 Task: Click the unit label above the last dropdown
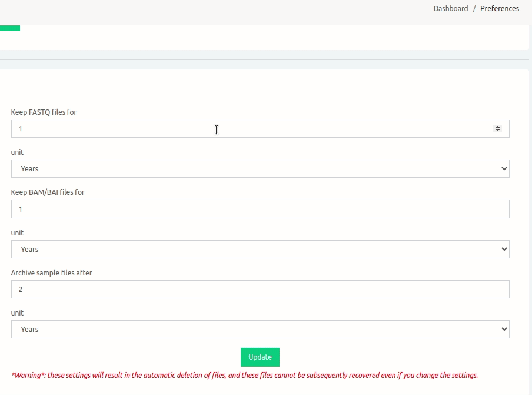coord(17,313)
